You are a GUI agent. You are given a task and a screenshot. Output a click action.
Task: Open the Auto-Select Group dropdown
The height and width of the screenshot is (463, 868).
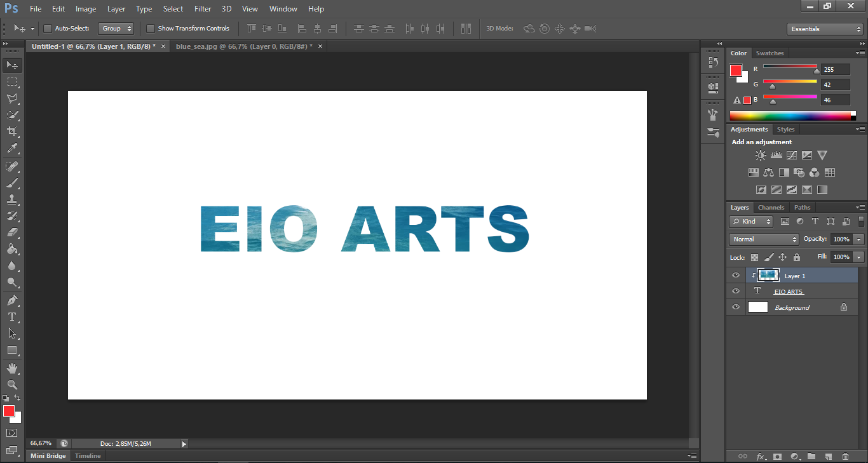point(116,29)
